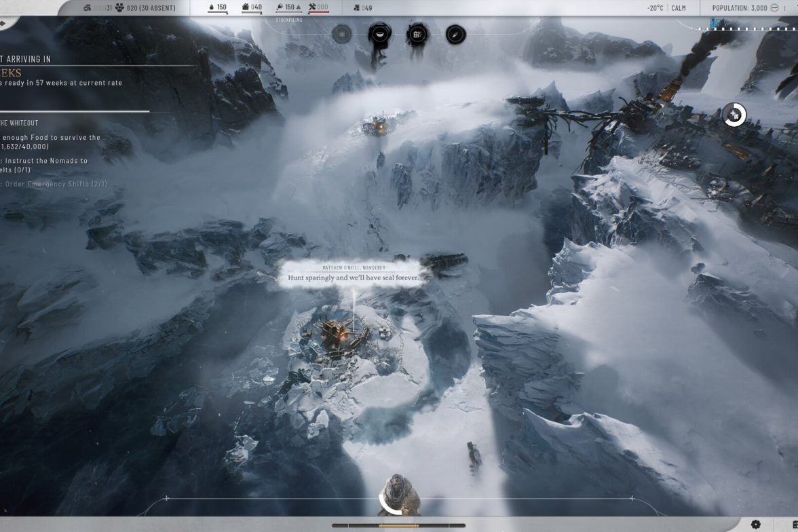
Task: Click the shelter house resource icon
Action: [246, 7]
